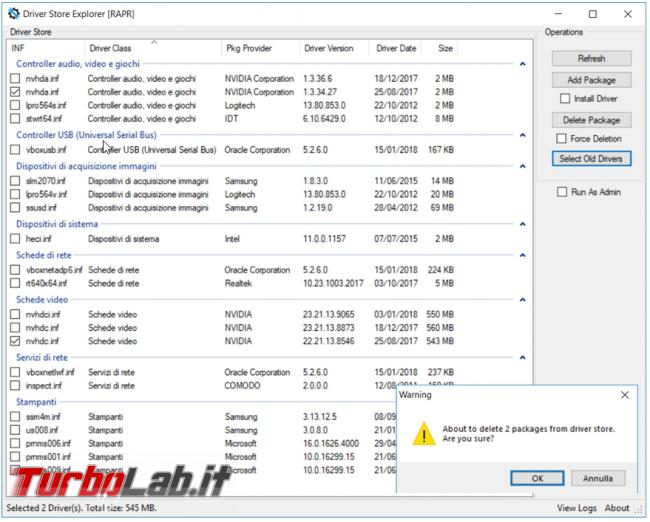Check the ssm4m.inf checkbox
Viewport: 650px width, 522px height.
click(15, 417)
